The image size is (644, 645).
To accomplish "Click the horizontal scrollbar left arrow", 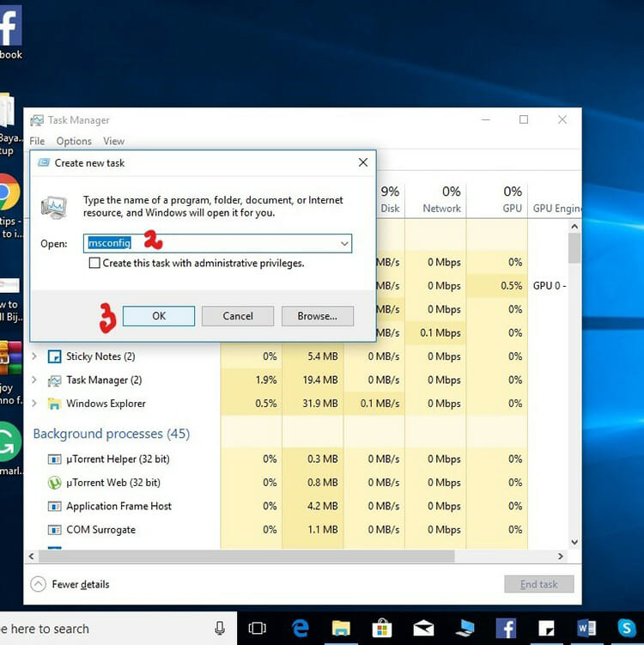I will pos(32,557).
